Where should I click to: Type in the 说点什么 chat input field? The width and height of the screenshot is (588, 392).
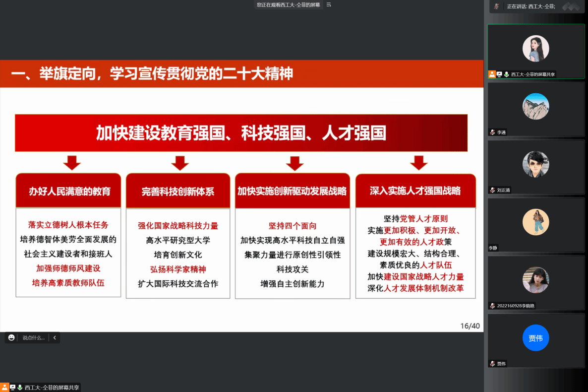(x=33, y=337)
